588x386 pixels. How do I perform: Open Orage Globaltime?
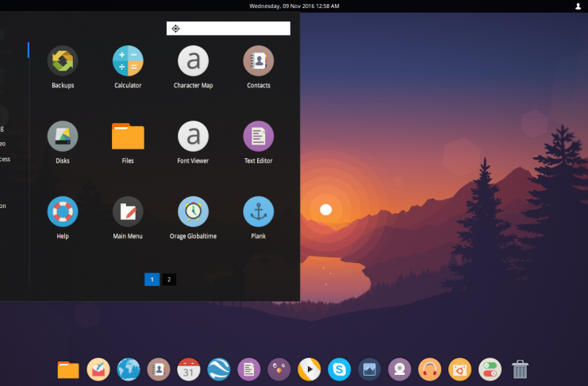pyautogui.click(x=193, y=212)
